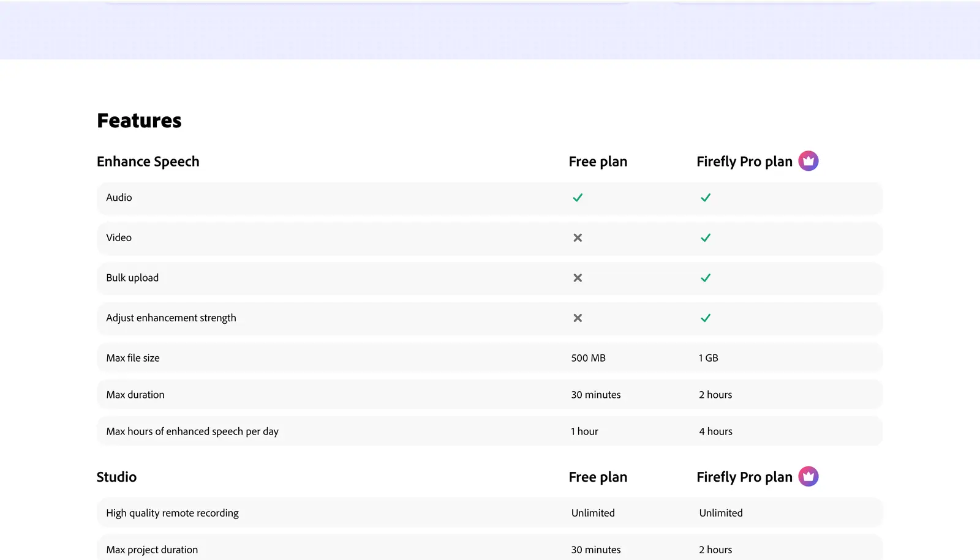Click the Firefly Pro crown icon beside Enhance Speech
Viewport: 980px width, 560px height.
[809, 161]
